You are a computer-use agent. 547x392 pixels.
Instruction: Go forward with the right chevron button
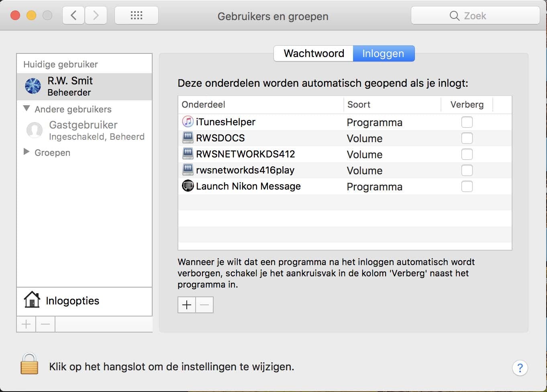click(96, 16)
